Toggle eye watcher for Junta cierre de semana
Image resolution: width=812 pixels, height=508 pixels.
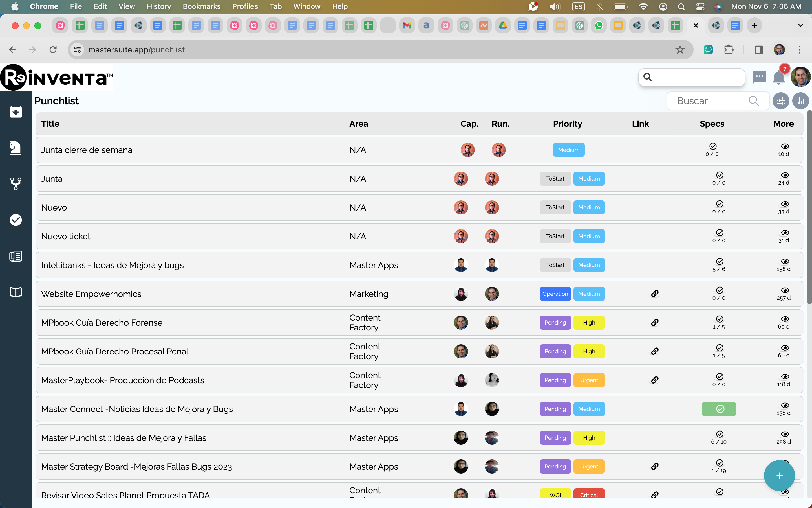(x=785, y=146)
